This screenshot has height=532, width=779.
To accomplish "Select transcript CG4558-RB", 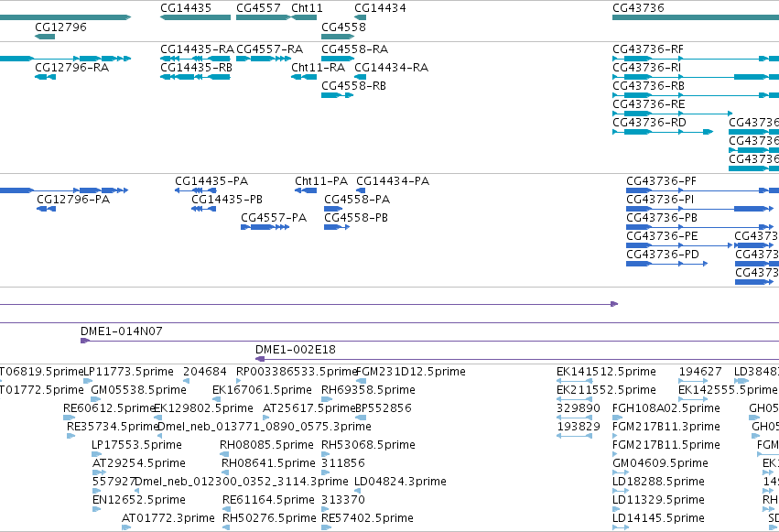I will click(x=338, y=95).
